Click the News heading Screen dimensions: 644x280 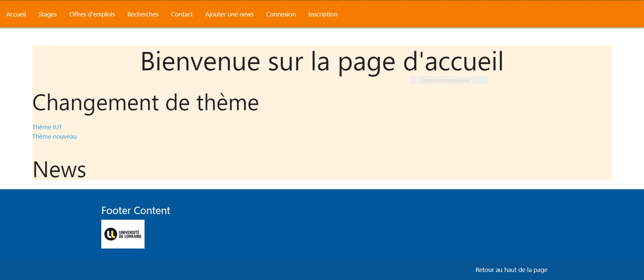click(59, 169)
